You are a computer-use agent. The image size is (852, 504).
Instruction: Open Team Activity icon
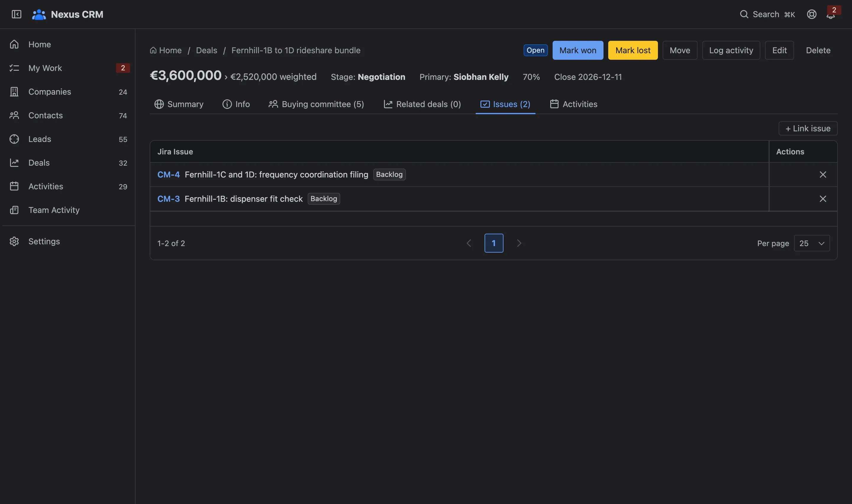[x=14, y=210]
